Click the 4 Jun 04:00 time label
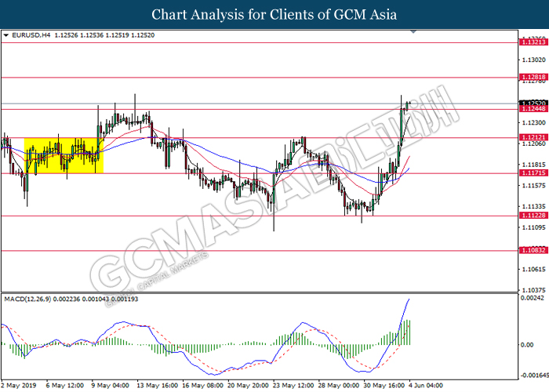Viewport: 549px width, 392px height. 425,386
